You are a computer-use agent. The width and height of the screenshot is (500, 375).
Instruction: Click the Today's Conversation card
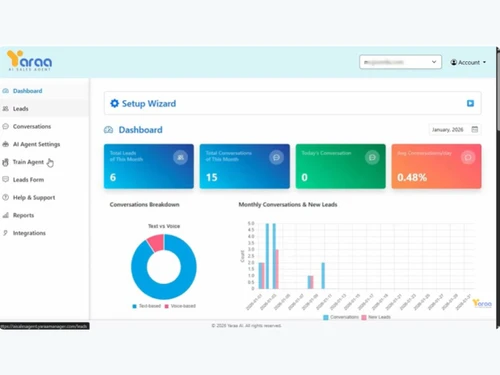341,166
